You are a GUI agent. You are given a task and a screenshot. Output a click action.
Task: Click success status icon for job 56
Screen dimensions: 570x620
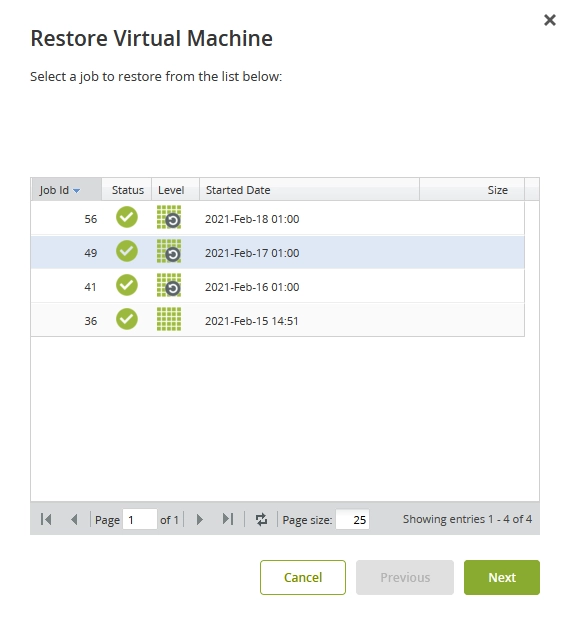(x=127, y=217)
